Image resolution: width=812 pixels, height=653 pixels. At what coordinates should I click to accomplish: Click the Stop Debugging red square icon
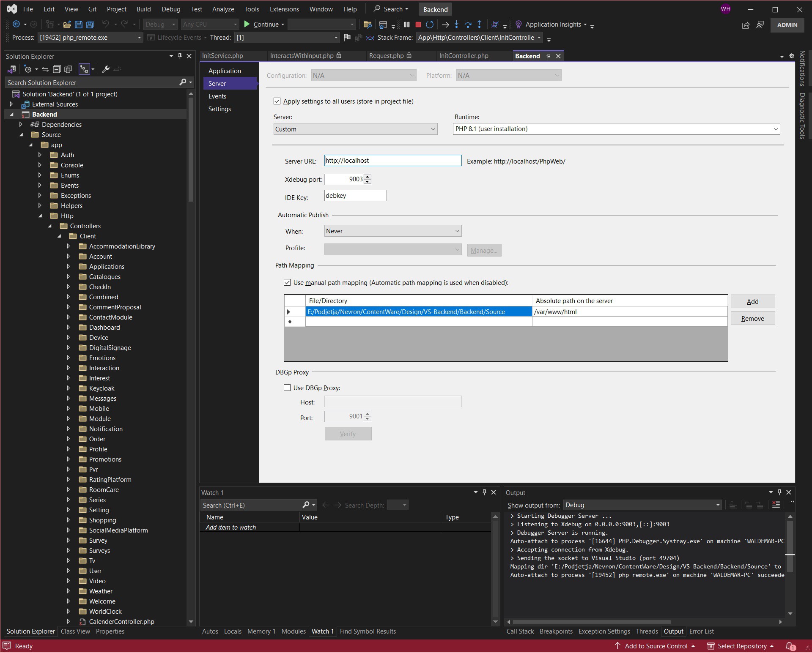[418, 25]
